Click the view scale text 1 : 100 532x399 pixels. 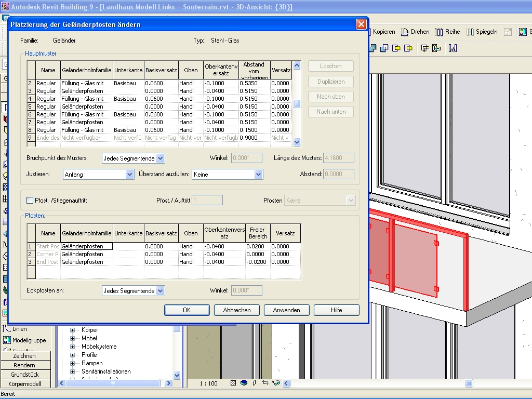[x=209, y=383]
